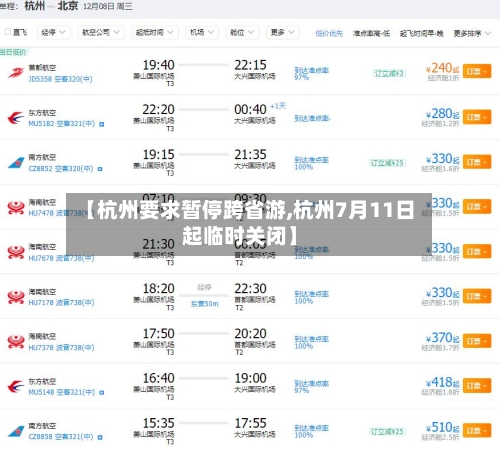View 到达准点率 100% for HU7378
This screenshot has width=500, height=450.
tap(311, 342)
